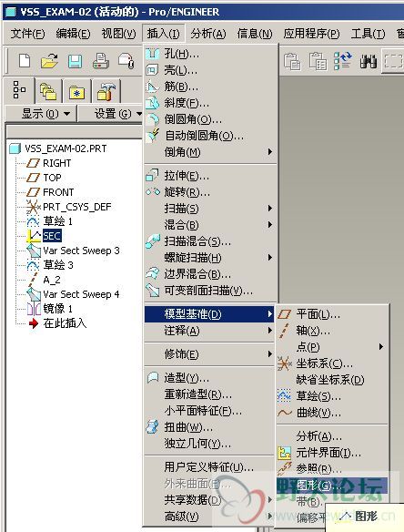Select 草绘 3 sketch in model tree
This screenshot has height=532, width=404.
pos(50,265)
